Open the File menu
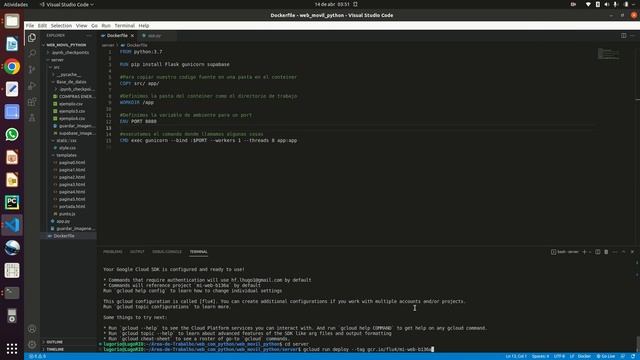 (x=30, y=25)
